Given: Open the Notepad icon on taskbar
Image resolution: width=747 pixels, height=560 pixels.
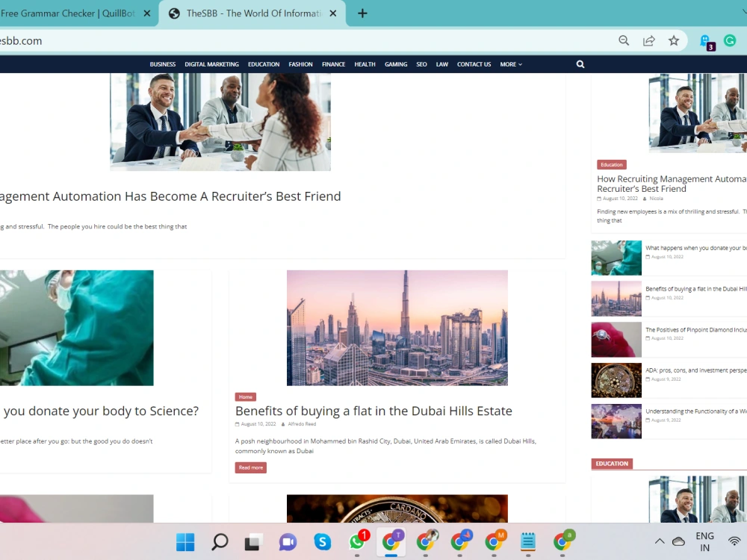Looking at the screenshot, I should pos(528,541).
